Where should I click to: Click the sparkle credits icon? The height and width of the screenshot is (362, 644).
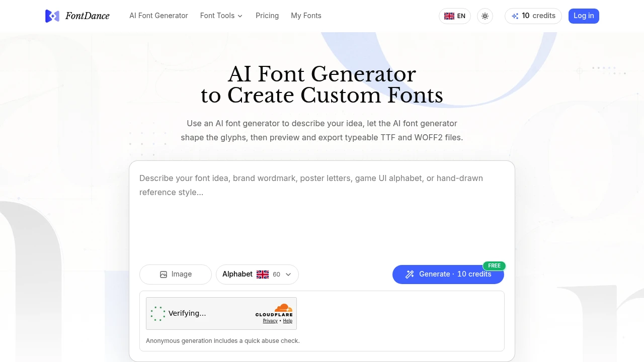(515, 16)
